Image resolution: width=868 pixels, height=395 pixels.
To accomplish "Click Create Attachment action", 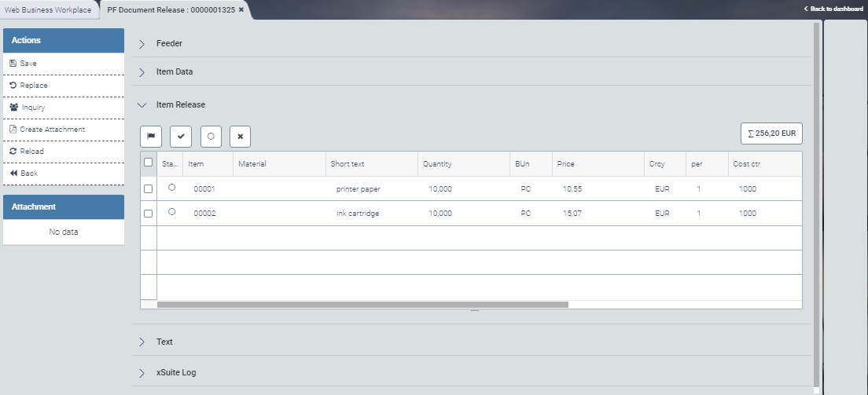I will (52, 130).
